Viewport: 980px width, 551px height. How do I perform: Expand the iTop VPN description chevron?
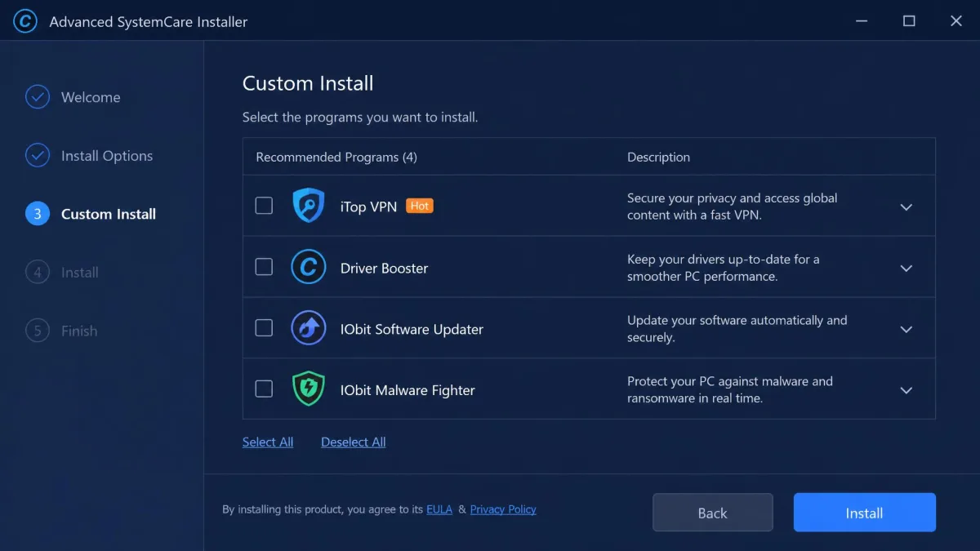pyautogui.click(x=906, y=207)
